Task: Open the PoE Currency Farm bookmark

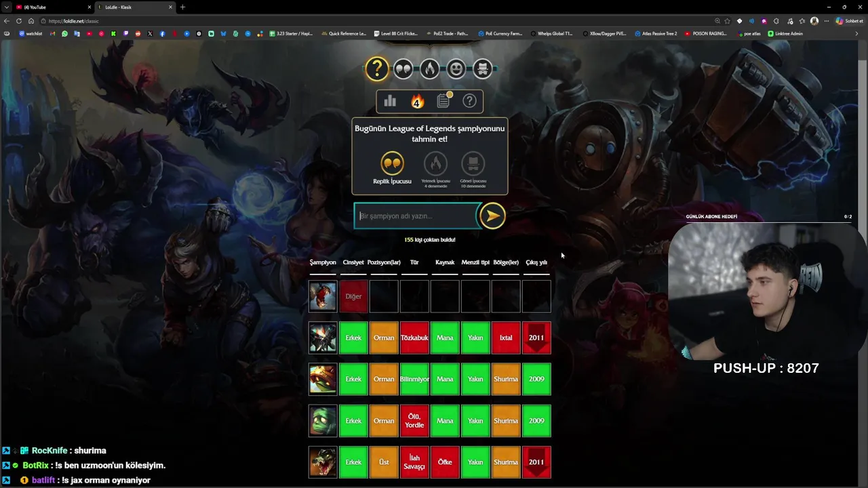Action: [x=500, y=33]
